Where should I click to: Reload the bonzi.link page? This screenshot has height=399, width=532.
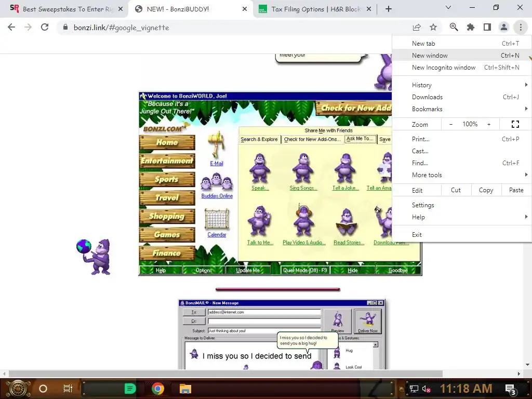[45, 28]
